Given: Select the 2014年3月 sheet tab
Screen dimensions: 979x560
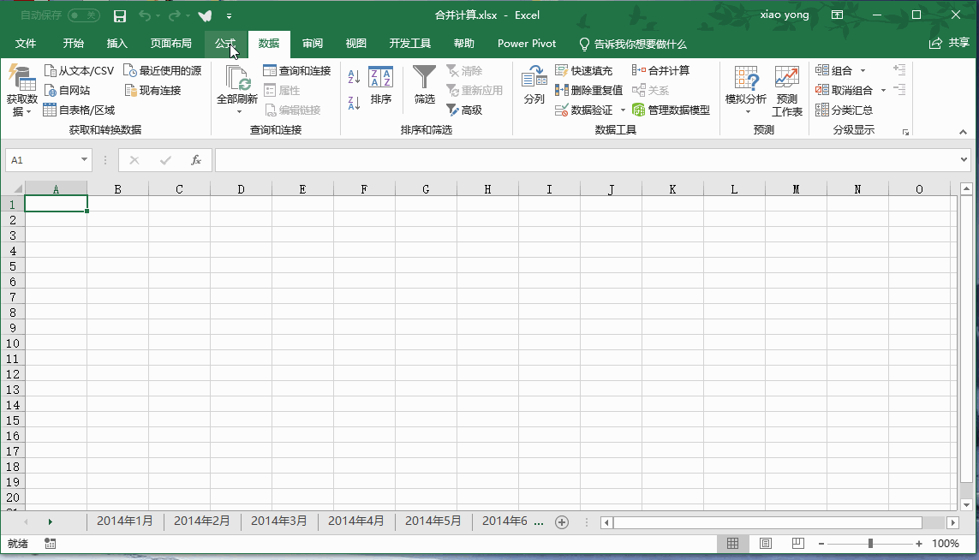Looking at the screenshot, I should pos(278,521).
